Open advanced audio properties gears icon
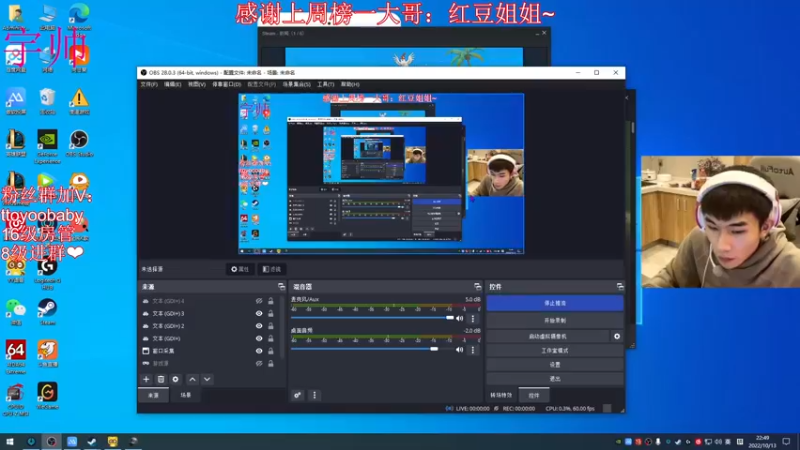 [297, 395]
